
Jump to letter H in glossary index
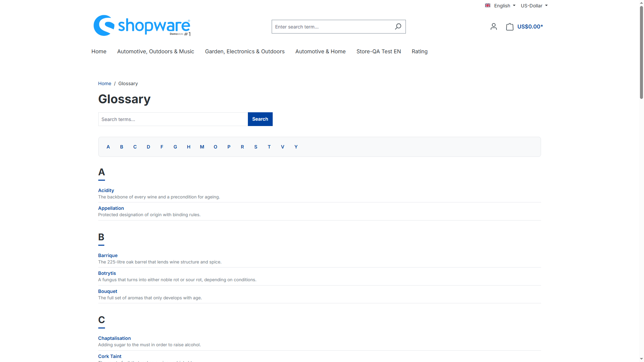pos(189,147)
